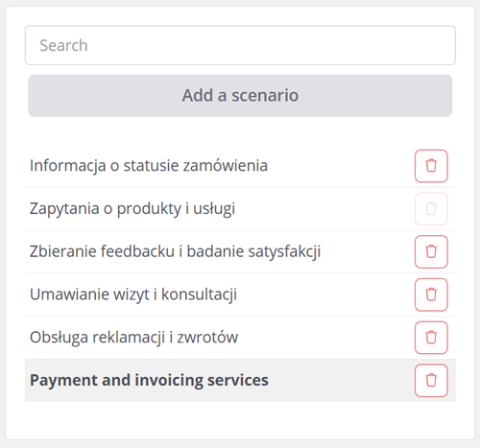Delete the Informacja o statusie zamówienia scenario
The width and height of the screenshot is (480, 448).
(x=431, y=166)
